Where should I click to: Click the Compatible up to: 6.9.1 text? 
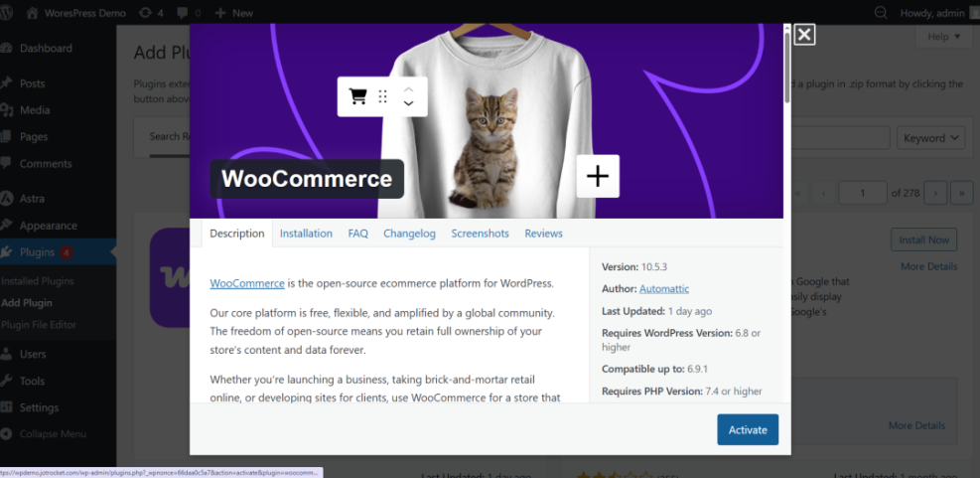[654, 369]
